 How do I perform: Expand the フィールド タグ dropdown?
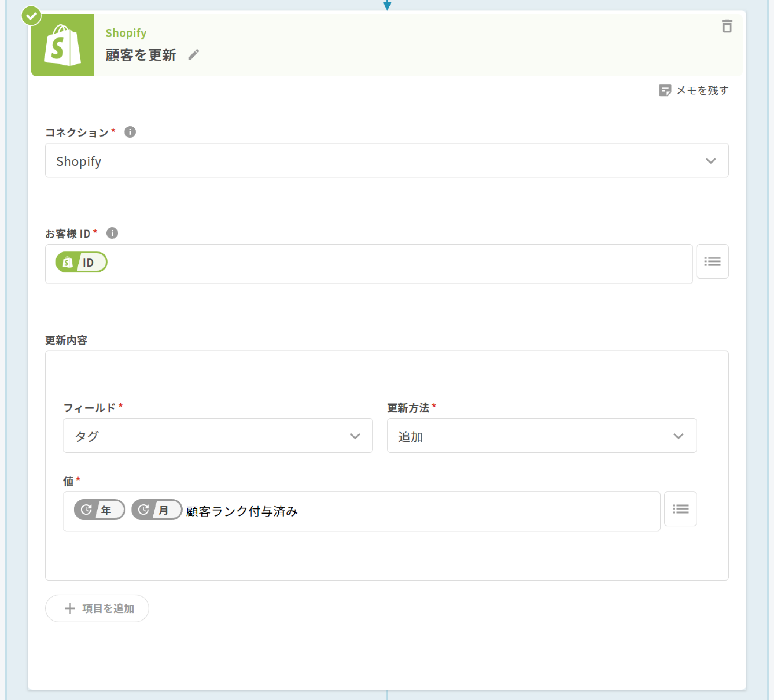(x=218, y=436)
